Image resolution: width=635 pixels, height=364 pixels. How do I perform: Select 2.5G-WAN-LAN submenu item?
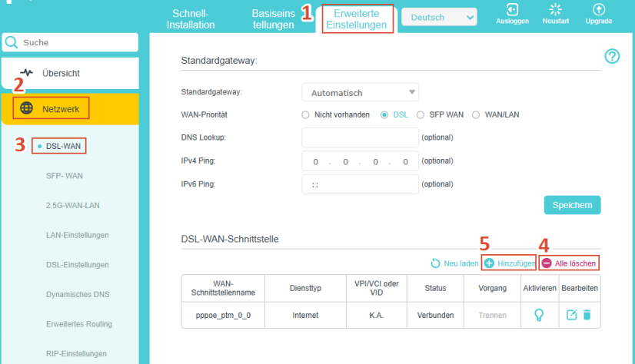pyautogui.click(x=72, y=206)
